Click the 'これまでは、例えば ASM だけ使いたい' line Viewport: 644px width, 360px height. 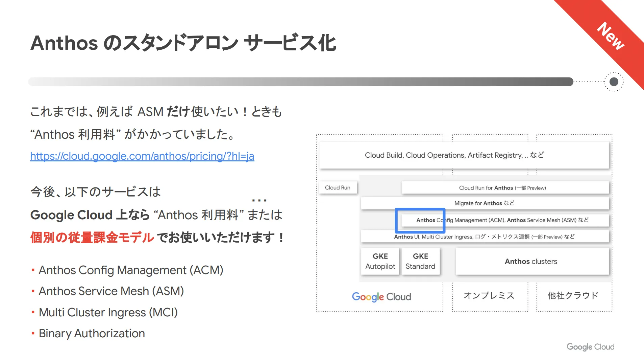(x=156, y=111)
